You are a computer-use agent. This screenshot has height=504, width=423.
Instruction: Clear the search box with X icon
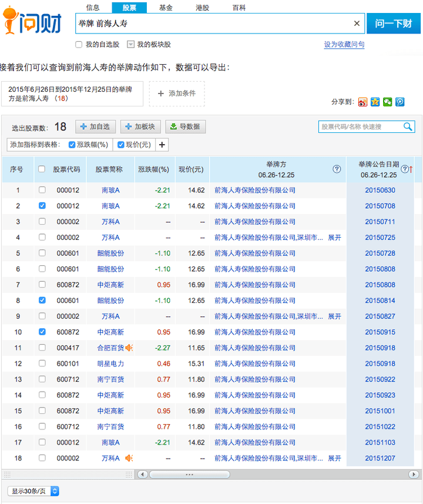coord(357,24)
